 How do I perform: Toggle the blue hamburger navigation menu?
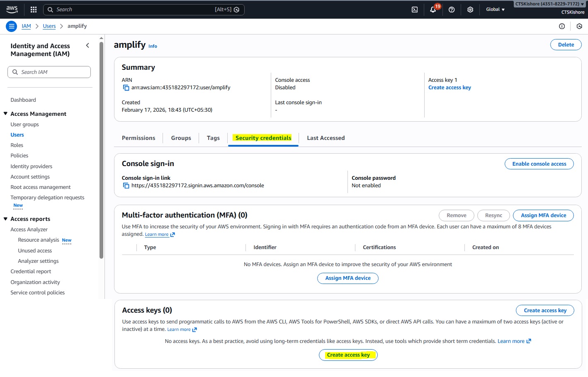pyautogui.click(x=12, y=26)
